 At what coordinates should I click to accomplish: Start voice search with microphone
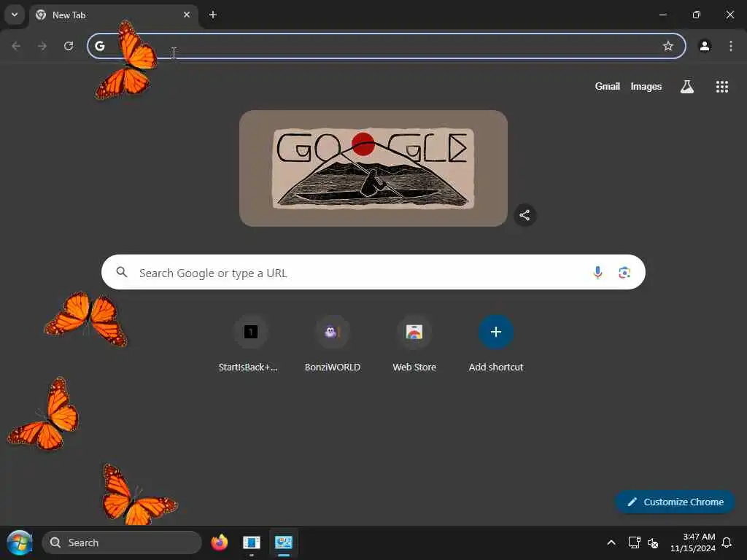[x=597, y=272]
